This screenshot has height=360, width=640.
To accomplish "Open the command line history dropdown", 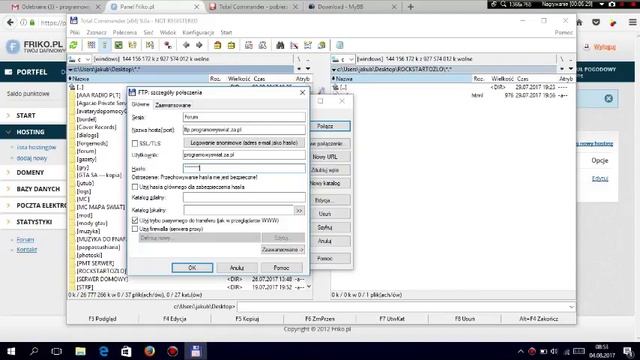I will point(571,307).
